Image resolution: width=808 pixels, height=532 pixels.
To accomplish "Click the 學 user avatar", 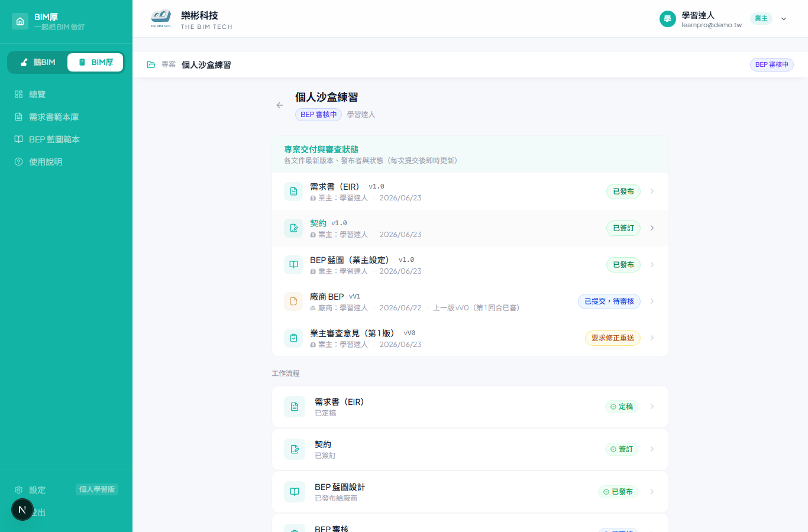I will [668, 19].
